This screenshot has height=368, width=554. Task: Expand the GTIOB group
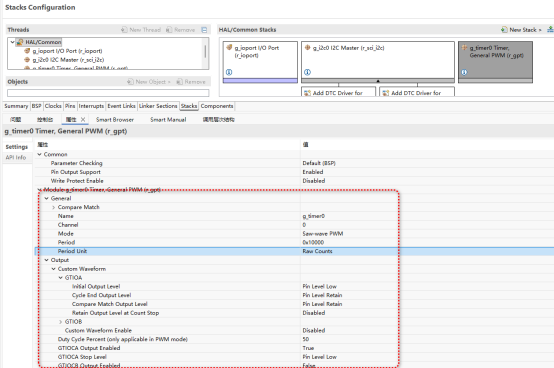coord(61,322)
